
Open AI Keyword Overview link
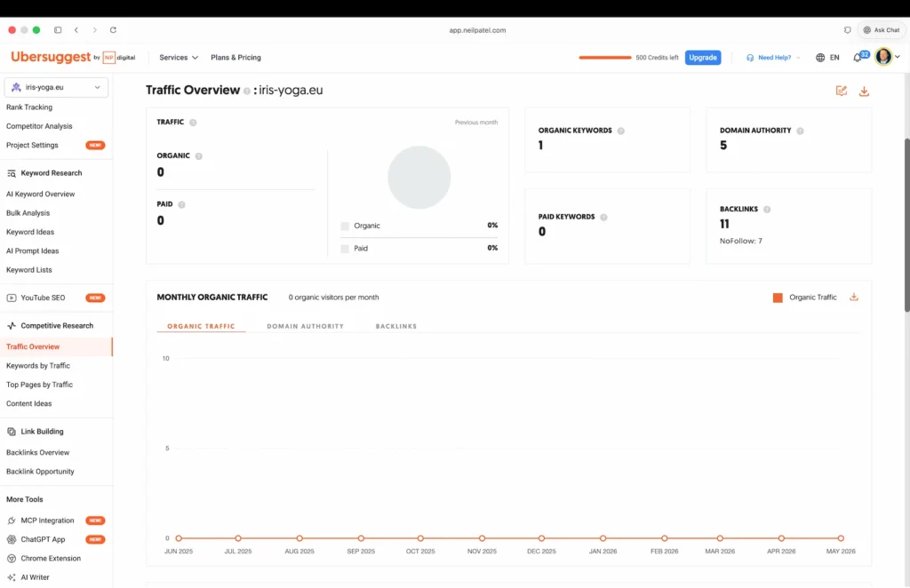40,195
